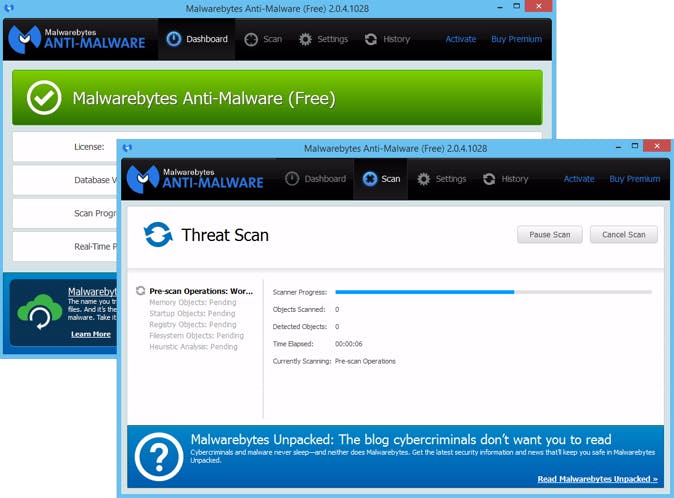Viewport: 674px width, 498px height.
Task: Click Dashboard clock icon in the front window
Action: [x=292, y=179]
